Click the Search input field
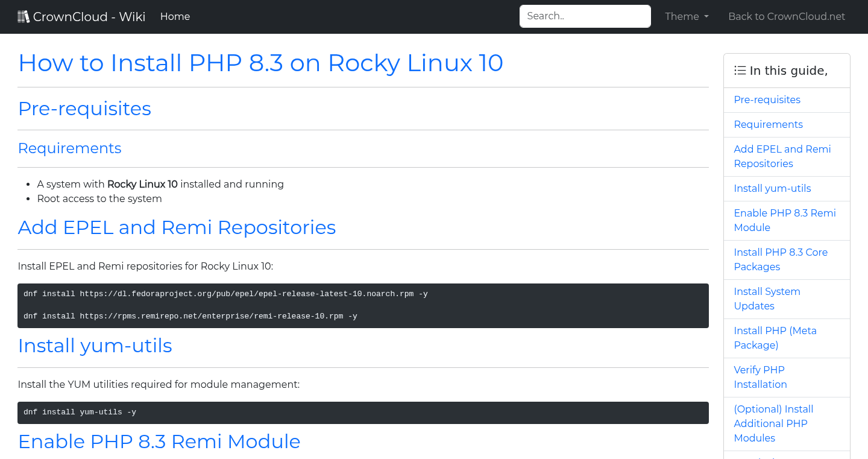The width and height of the screenshot is (868, 459). tap(585, 16)
